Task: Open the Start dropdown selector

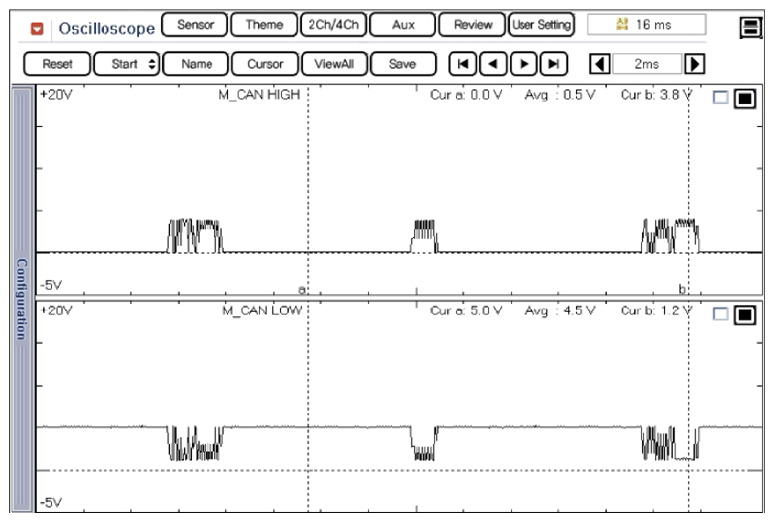Action: (x=127, y=64)
